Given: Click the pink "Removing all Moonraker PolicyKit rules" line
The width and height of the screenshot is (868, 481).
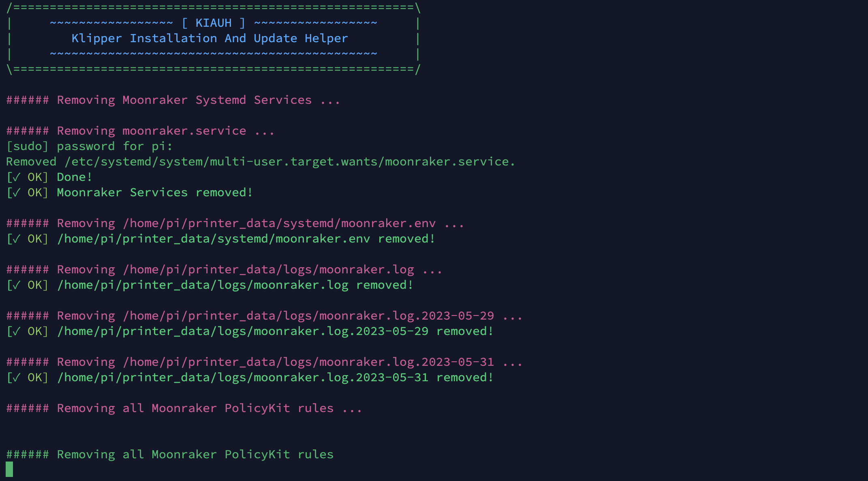Looking at the screenshot, I should 184,408.
